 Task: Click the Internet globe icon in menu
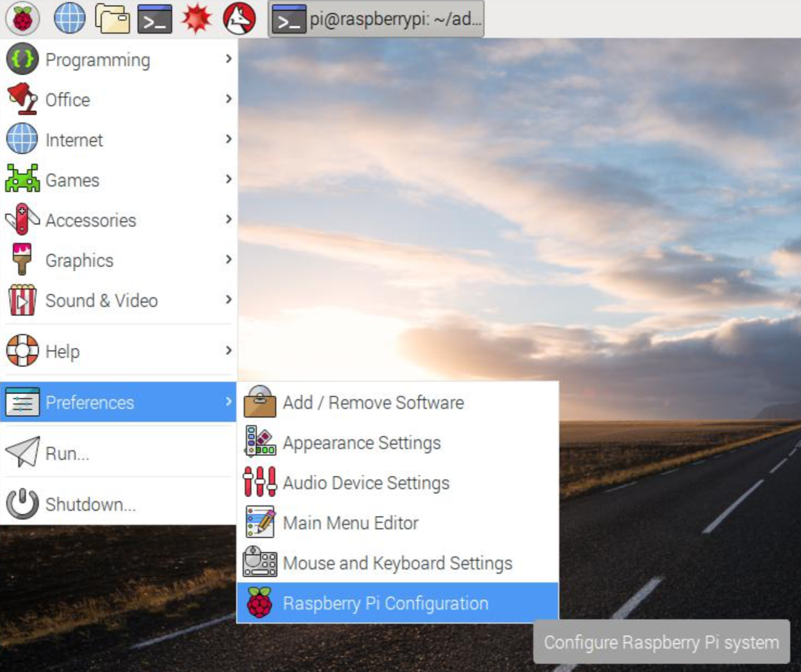[x=22, y=139]
